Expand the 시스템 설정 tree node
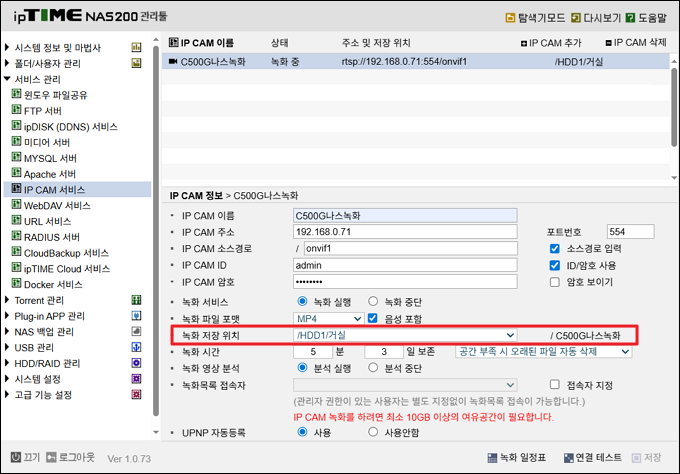 point(9,379)
